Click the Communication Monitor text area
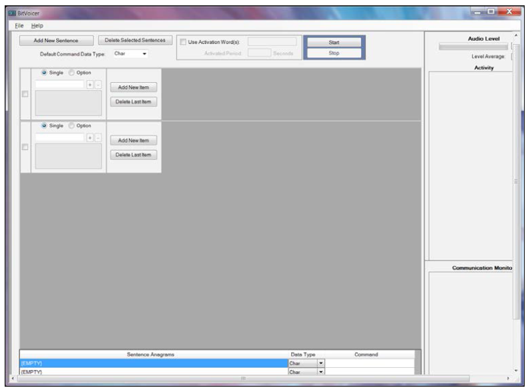 click(x=471, y=323)
